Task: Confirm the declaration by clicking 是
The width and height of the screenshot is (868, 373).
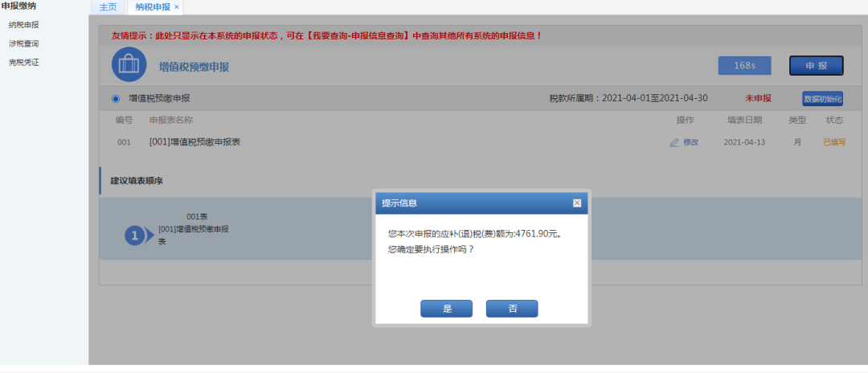Action: click(x=446, y=309)
